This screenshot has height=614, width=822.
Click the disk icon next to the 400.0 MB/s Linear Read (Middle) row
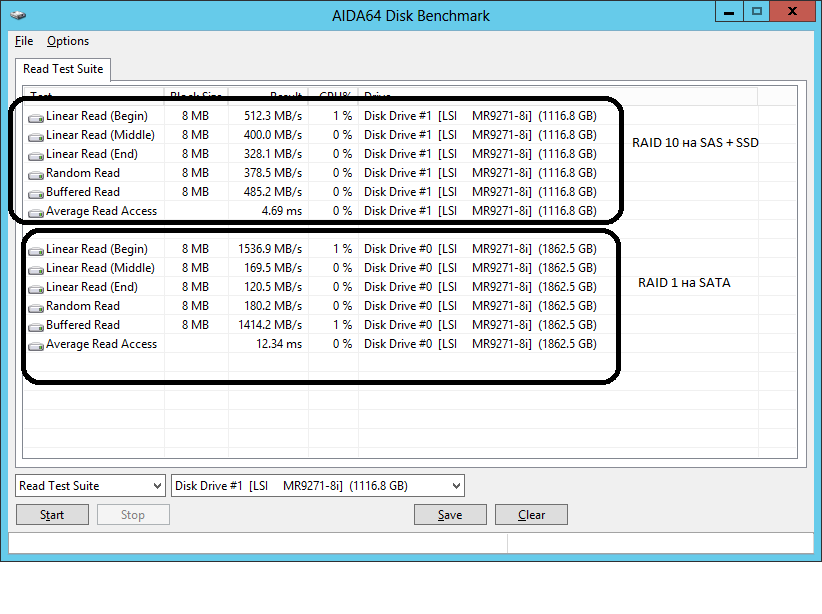[36, 136]
